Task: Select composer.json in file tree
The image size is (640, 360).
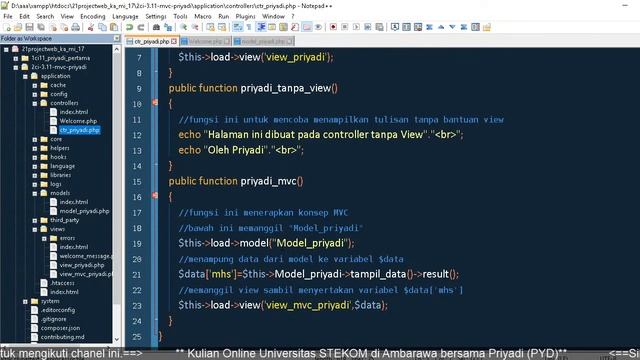Action: (60, 329)
